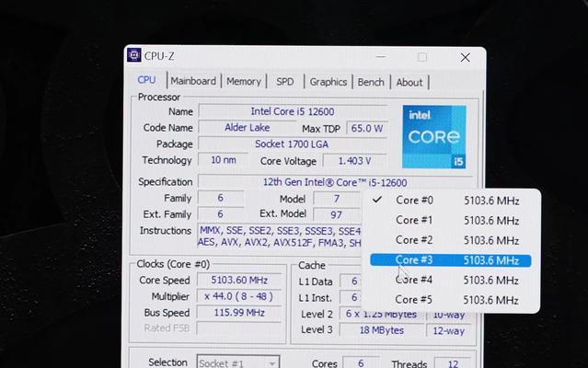The image size is (588, 368).
Task: Click the Level 3 cache value 18 MBytes
Action: (x=382, y=330)
